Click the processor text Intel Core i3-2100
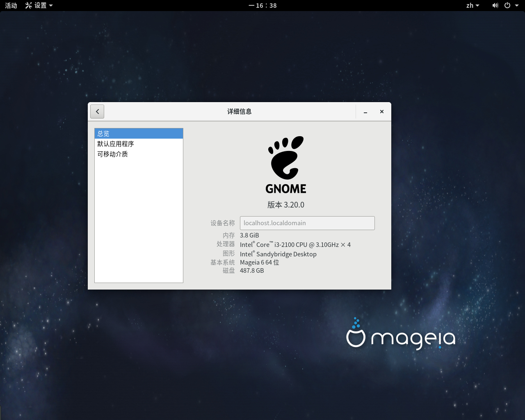 pyautogui.click(x=295, y=244)
